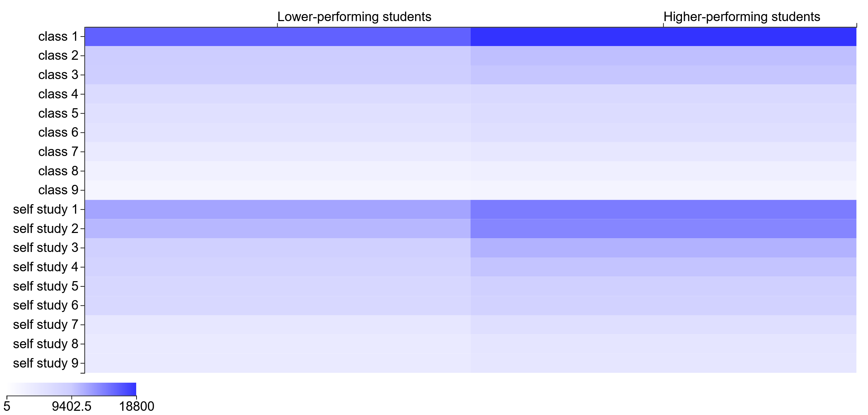
Task: Click the "class 9" row label
Action: 58,190
